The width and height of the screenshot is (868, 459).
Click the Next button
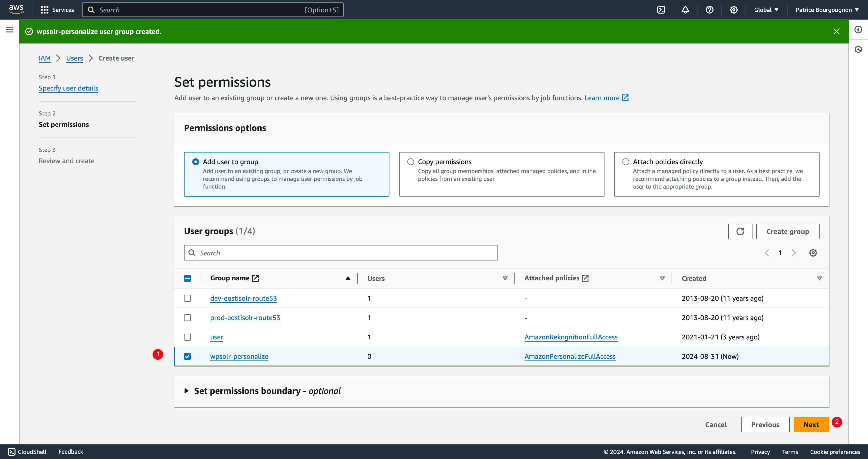811,425
